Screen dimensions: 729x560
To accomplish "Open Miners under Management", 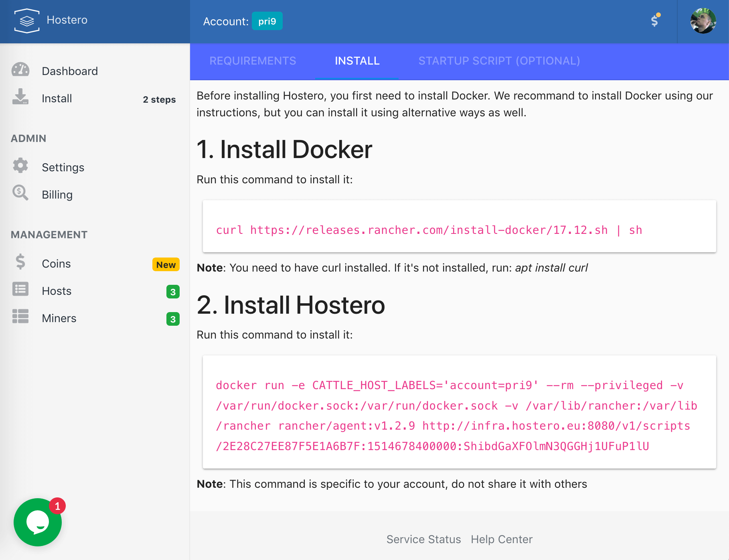I will (59, 318).
